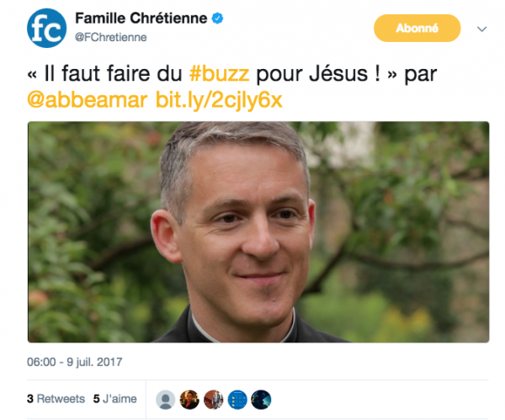The image size is (505, 420).
Task: Open the Famille Chrétienne display name
Action: coord(141,19)
